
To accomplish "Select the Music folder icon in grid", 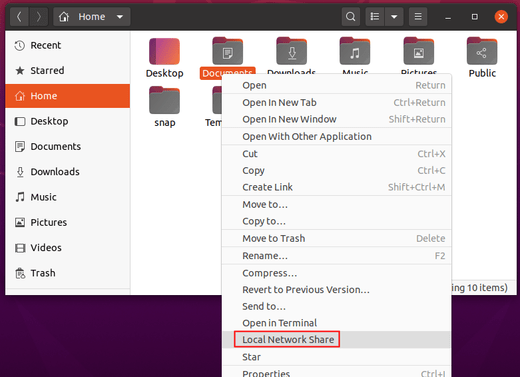I will click(355, 51).
